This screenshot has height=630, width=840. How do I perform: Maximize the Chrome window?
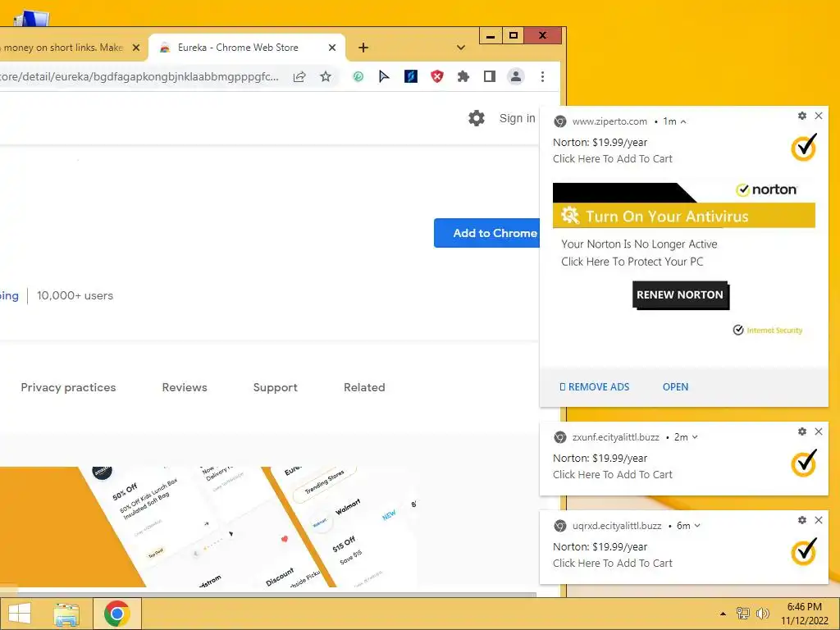click(x=514, y=35)
